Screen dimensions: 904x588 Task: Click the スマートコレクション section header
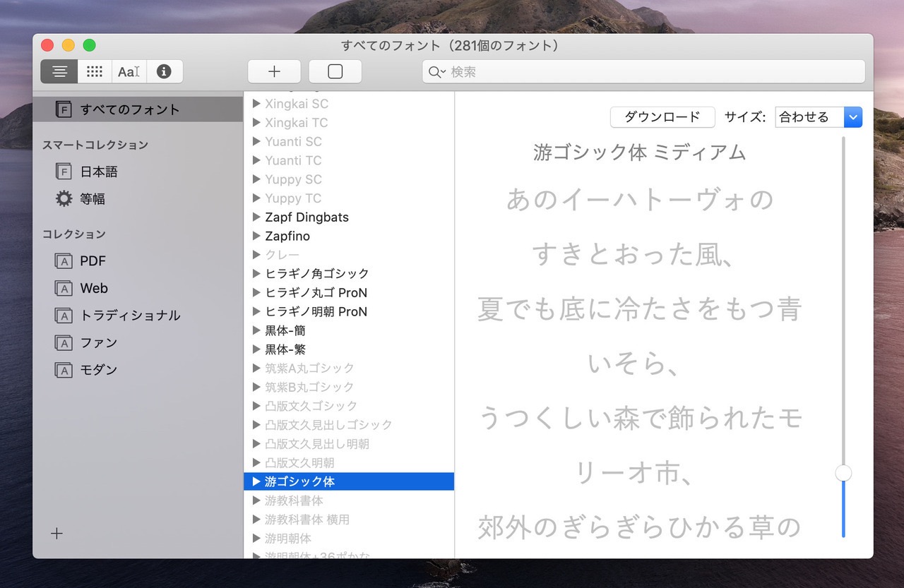point(95,145)
